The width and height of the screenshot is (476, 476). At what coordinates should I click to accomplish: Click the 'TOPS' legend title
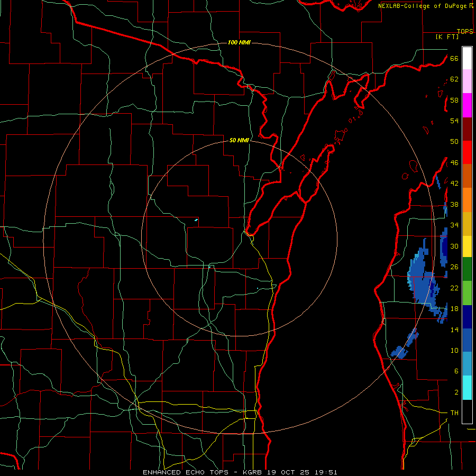point(465,31)
